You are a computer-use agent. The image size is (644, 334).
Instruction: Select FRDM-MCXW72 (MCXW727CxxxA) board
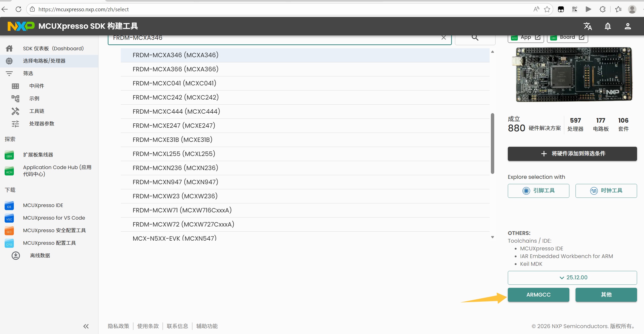[305, 224]
